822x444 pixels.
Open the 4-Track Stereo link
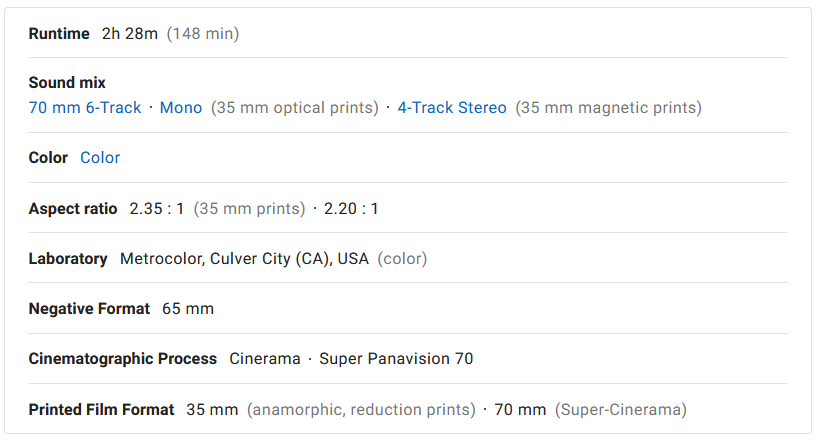452,107
